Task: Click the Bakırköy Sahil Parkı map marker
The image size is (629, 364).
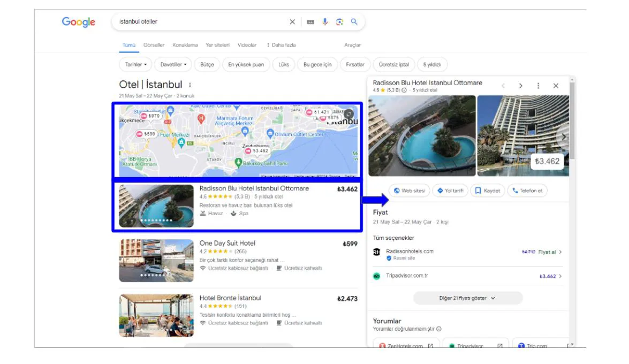Action: 238,163
